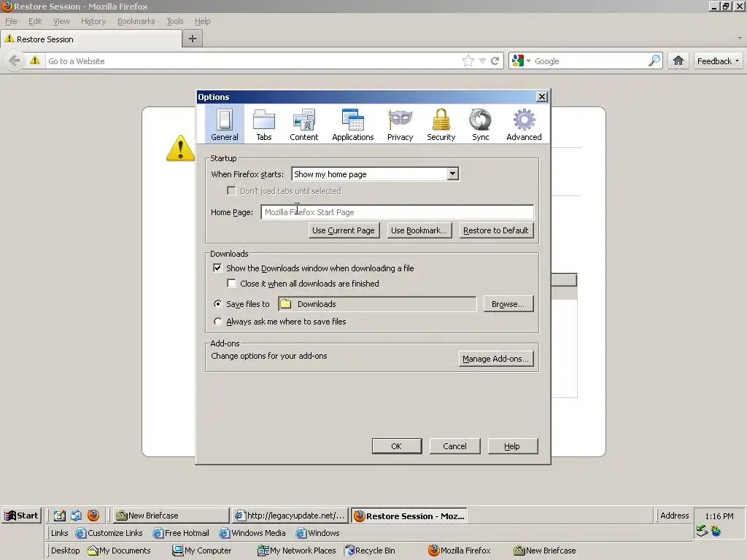Open the General options panel
This screenshot has width=747, height=560.
click(x=225, y=124)
